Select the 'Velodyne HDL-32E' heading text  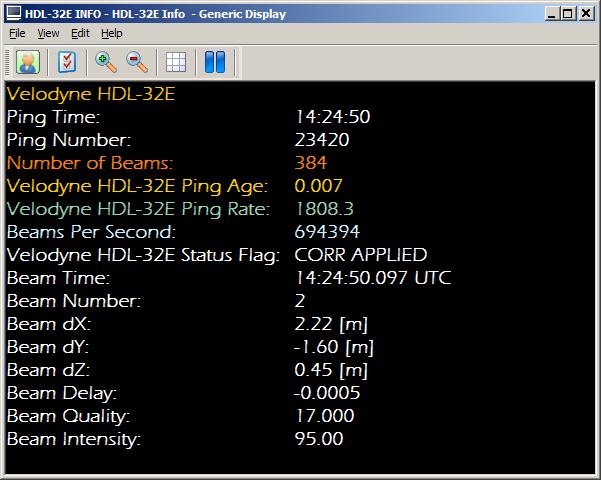coord(91,94)
